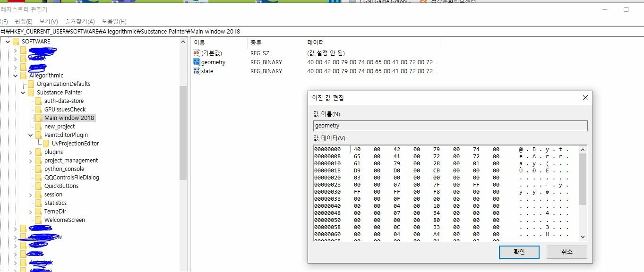The width and height of the screenshot is (644, 272).
Task: Click the QQControlsFileDialog folder icon
Action: click(39, 178)
